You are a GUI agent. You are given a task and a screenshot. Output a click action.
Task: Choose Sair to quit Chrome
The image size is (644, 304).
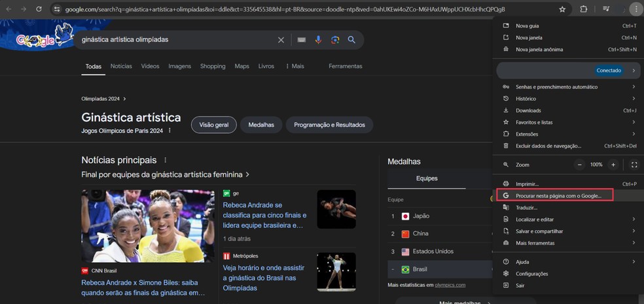pyautogui.click(x=569, y=285)
